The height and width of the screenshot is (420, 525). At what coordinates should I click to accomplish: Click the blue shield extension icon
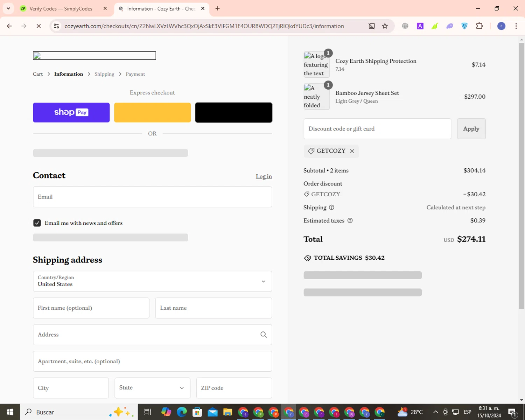[x=464, y=26]
